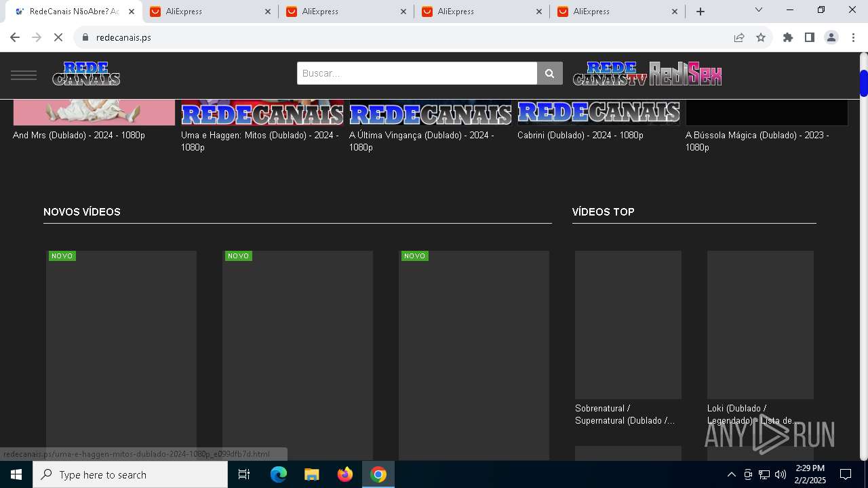This screenshot has height=488, width=868.
Task: View site information lock icon
Action: click(85, 37)
